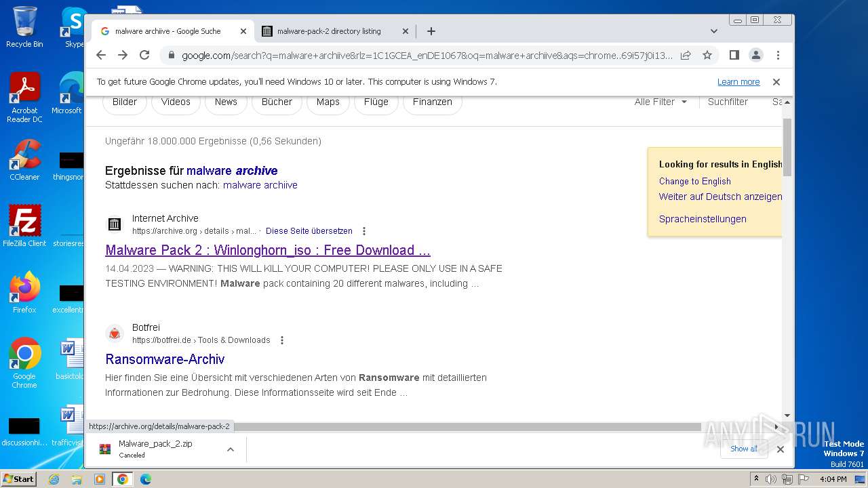This screenshot has width=868, height=488.
Task: Open Windows Media Player from taskbar
Action: [x=100, y=479]
